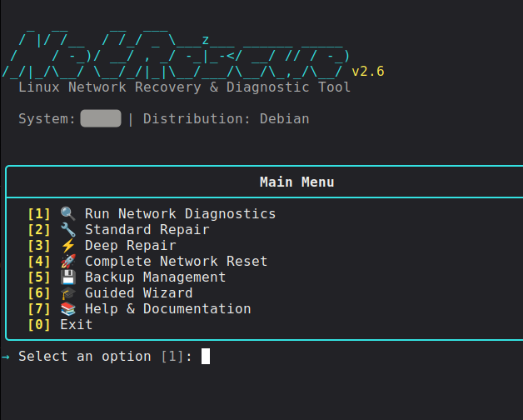Click option number [6]
This screenshot has width=523, height=420.
point(39,293)
